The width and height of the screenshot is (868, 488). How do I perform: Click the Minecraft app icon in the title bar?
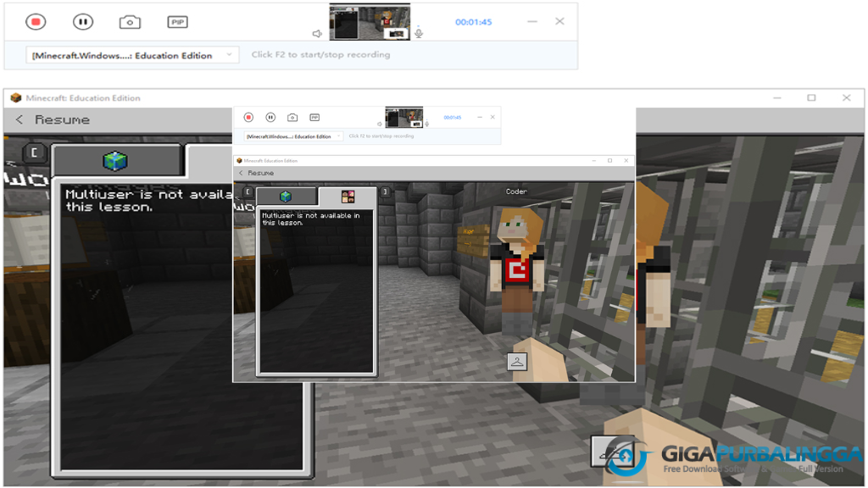click(x=16, y=98)
